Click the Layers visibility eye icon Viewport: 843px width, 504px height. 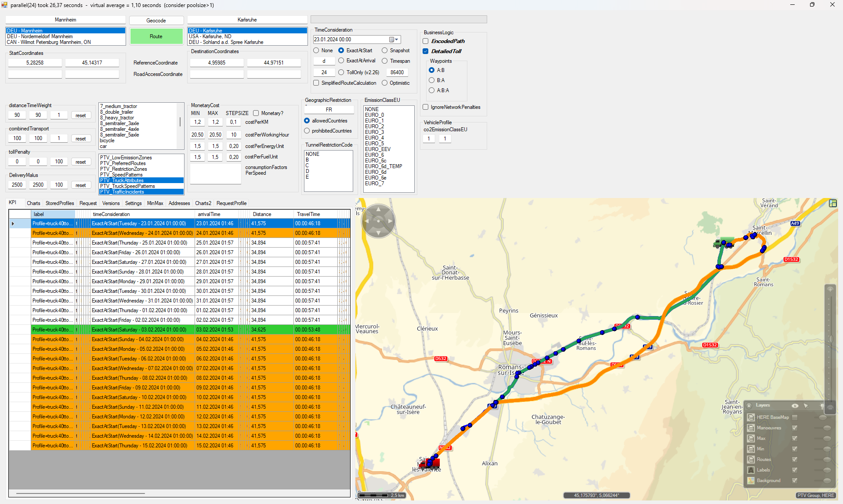(795, 406)
